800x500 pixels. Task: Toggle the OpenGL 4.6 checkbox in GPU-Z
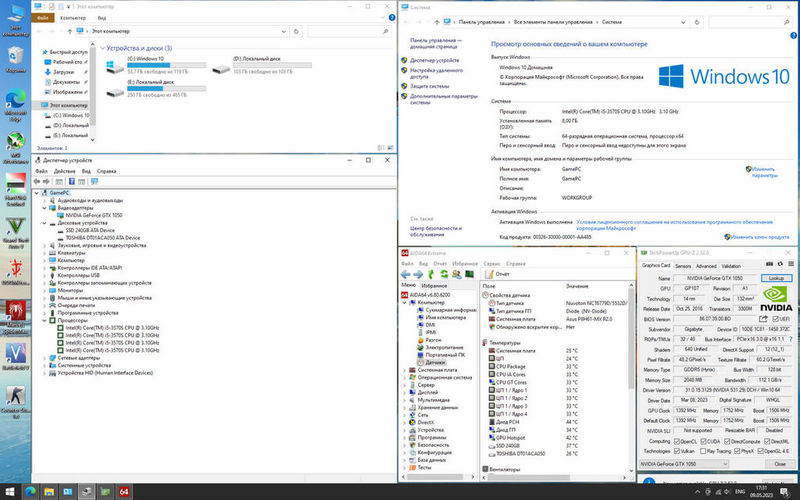click(x=761, y=452)
